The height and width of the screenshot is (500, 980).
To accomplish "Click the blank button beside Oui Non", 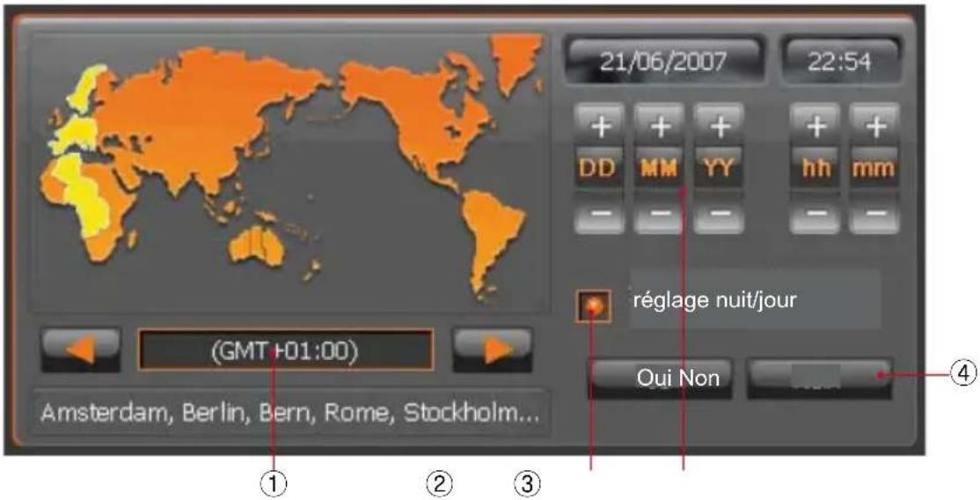I will 819,378.
